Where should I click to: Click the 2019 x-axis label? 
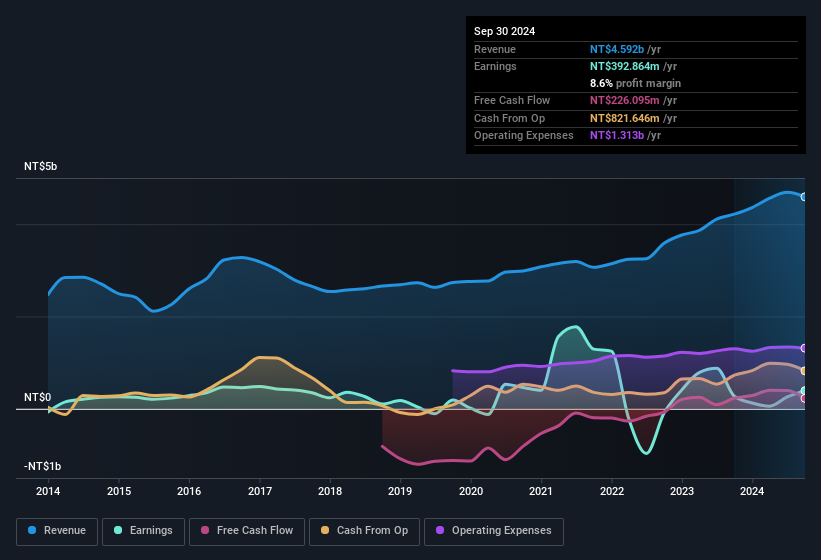(x=400, y=491)
